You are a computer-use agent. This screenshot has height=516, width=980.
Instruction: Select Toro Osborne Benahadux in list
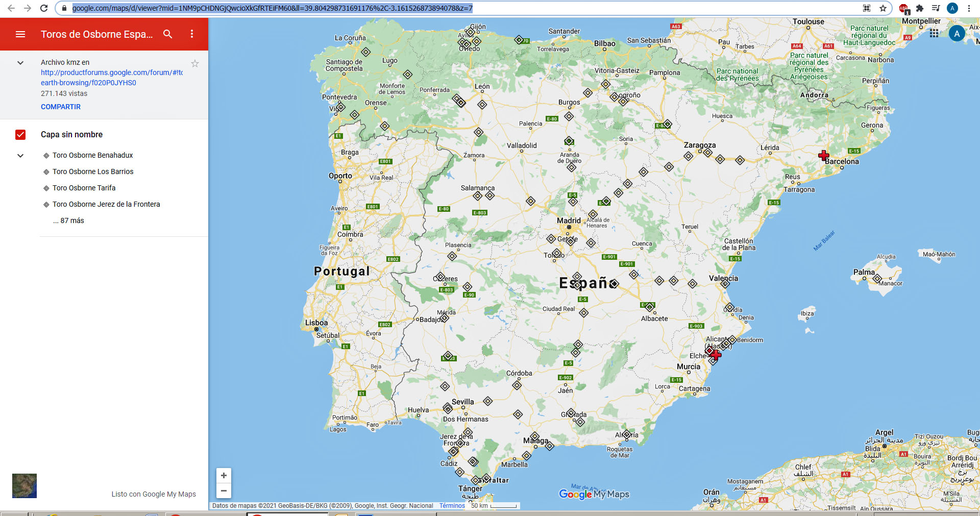(92, 155)
